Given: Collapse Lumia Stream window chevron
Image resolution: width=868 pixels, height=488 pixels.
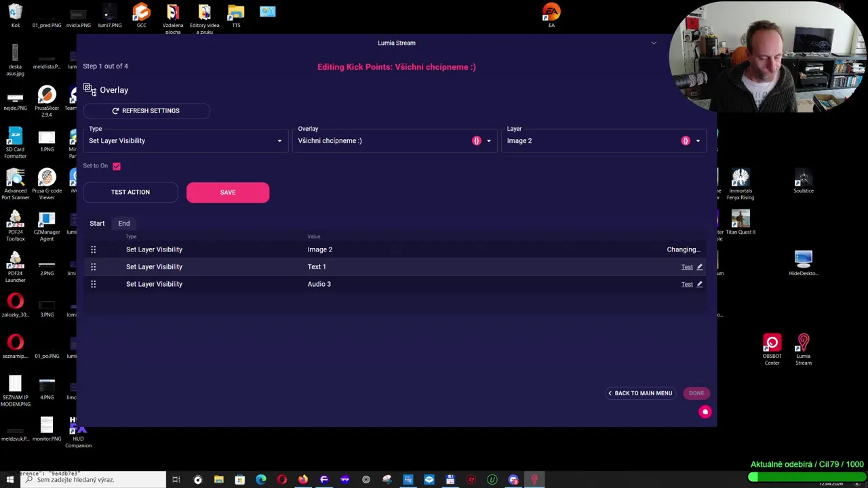Looking at the screenshot, I should (654, 43).
